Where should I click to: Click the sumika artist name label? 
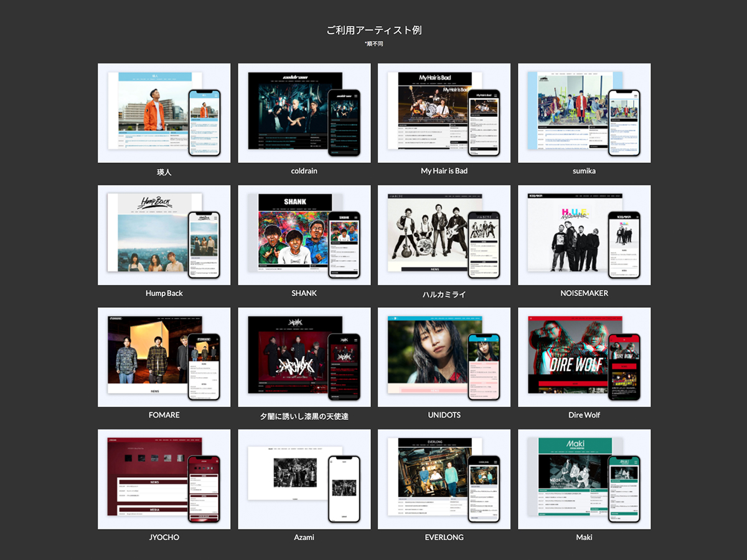click(585, 170)
